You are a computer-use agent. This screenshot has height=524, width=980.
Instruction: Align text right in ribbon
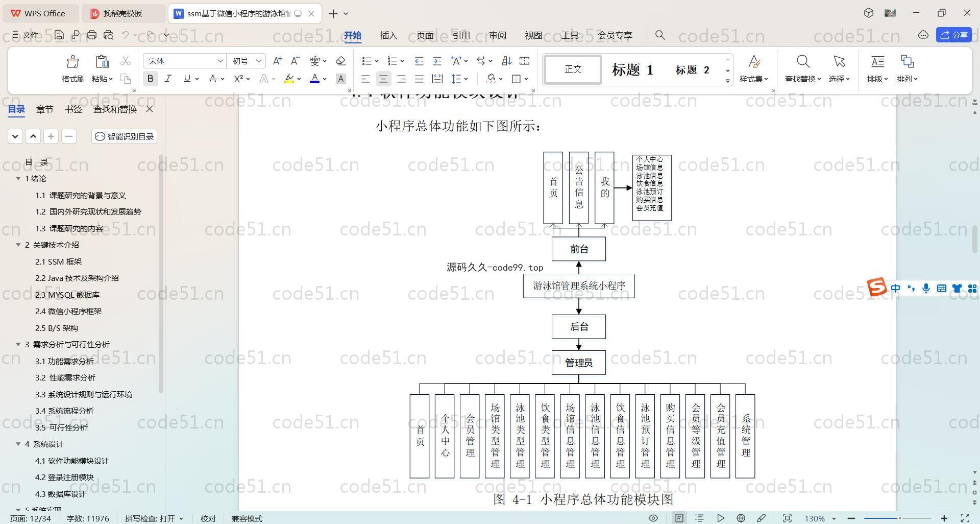click(401, 79)
